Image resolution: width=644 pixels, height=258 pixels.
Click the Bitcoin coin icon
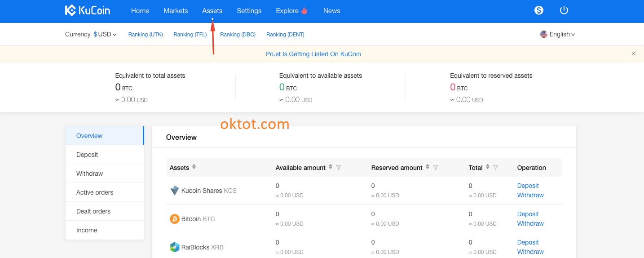click(x=175, y=219)
